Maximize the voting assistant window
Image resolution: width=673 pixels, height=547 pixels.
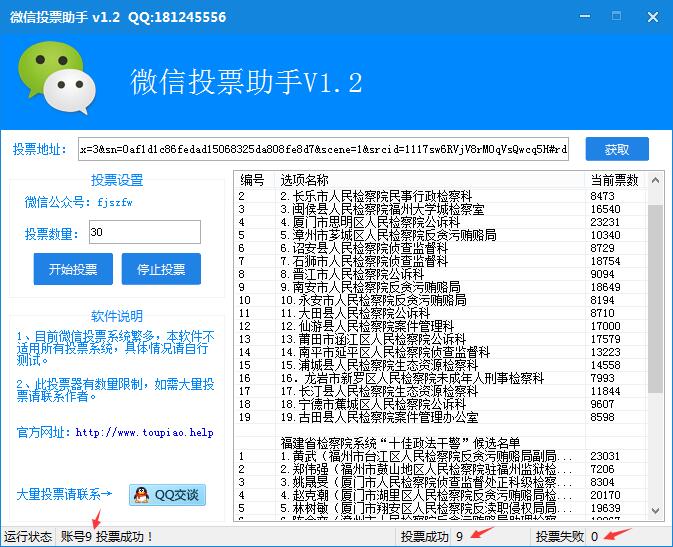click(617, 17)
